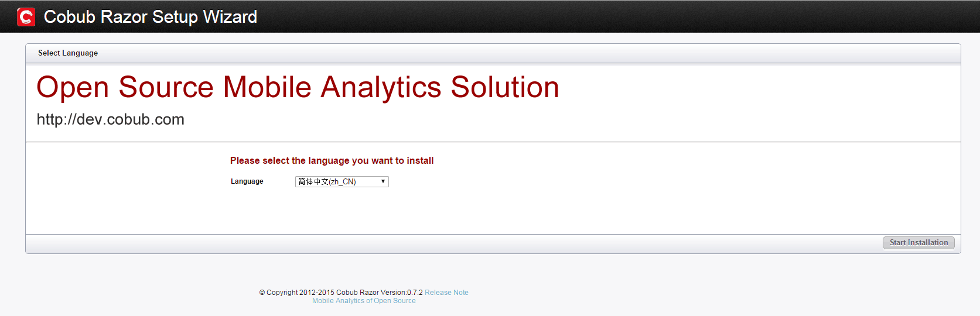Click the Open Source Mobile Analytics Solution heading
This screenshot has width=980, height=316.
298,87
